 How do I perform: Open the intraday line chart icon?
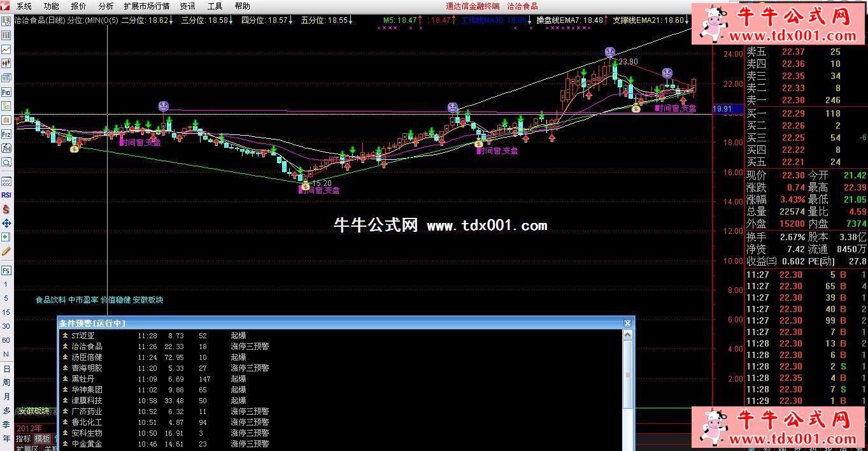[6, 49]
